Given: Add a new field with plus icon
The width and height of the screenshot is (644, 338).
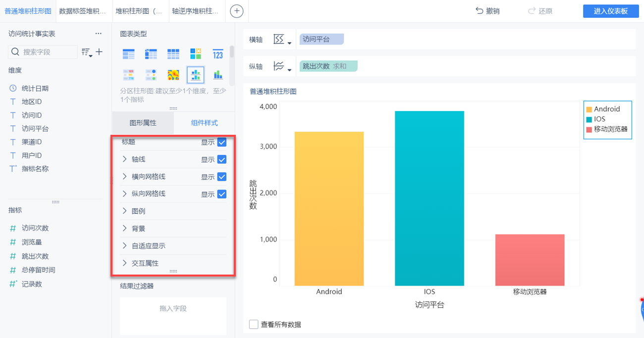Looking at the screenshot, I should [x=99, y=52].
